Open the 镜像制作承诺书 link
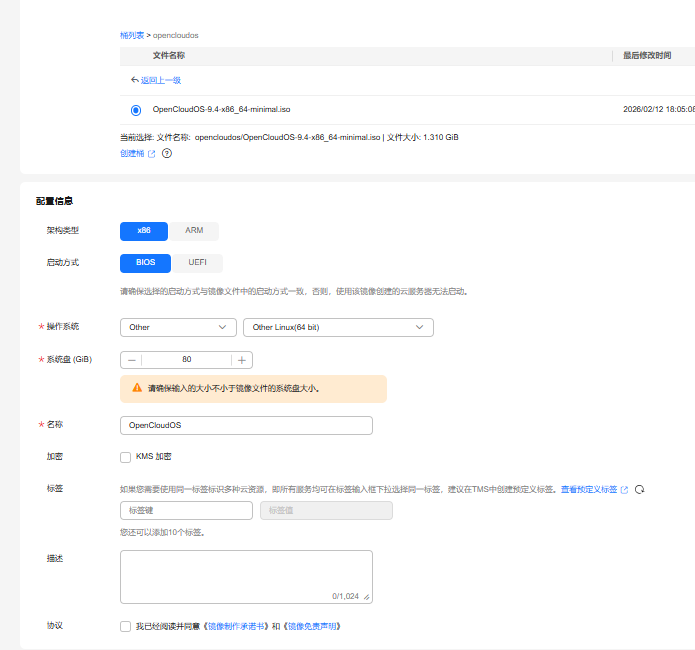 tap(236, 626)
